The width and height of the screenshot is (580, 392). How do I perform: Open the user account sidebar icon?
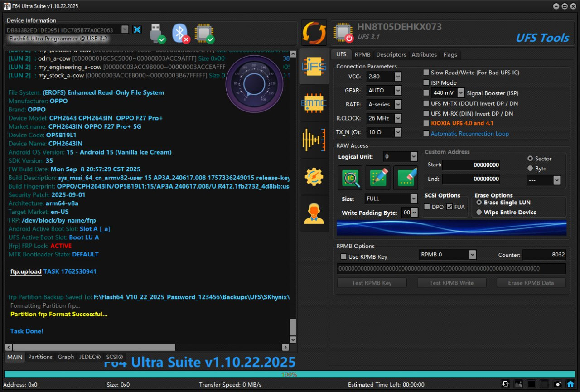click(x=314, y=213)
